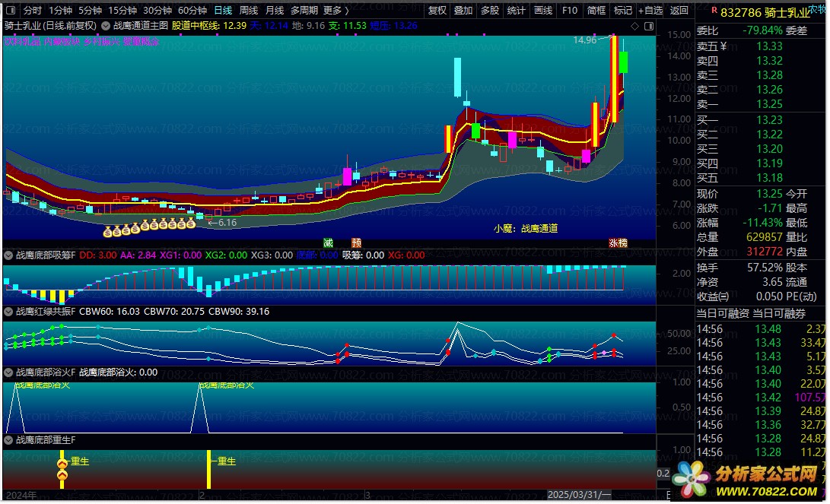
Task: Click the 乡村振兴 concept tag
Action: coord(101,41)
